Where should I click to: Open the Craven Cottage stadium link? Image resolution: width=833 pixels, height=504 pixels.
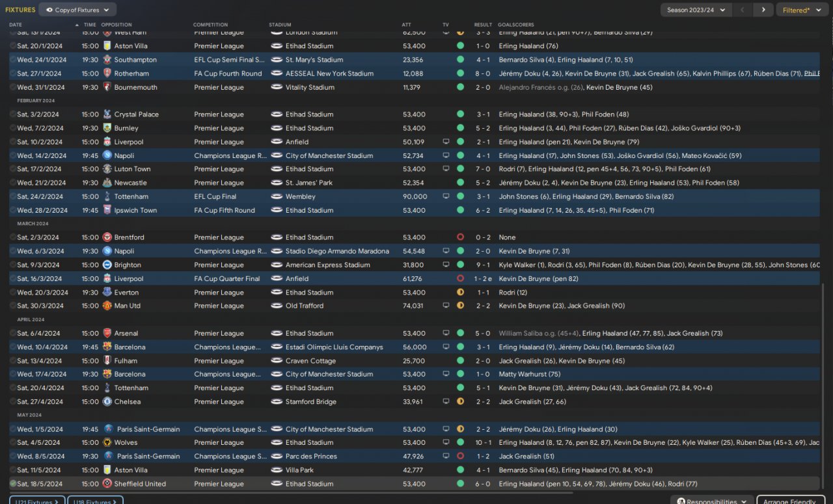tap(310, 360)
